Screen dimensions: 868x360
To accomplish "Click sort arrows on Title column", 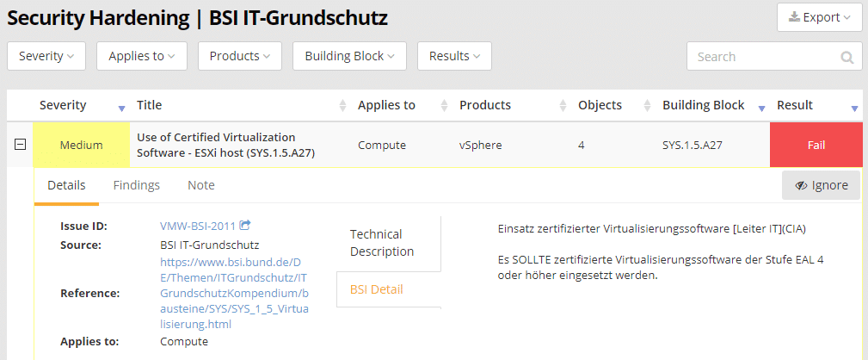I will (x=342, y=105).
